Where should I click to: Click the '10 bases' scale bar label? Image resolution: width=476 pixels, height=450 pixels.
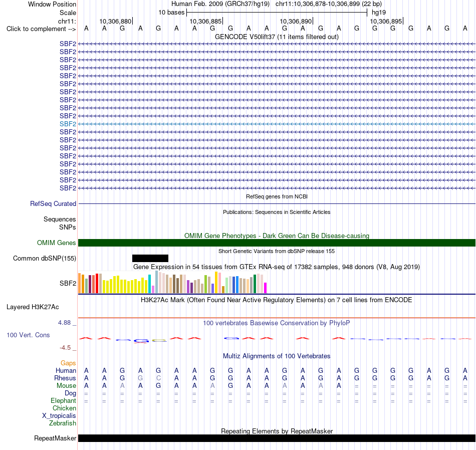(171, 13)
